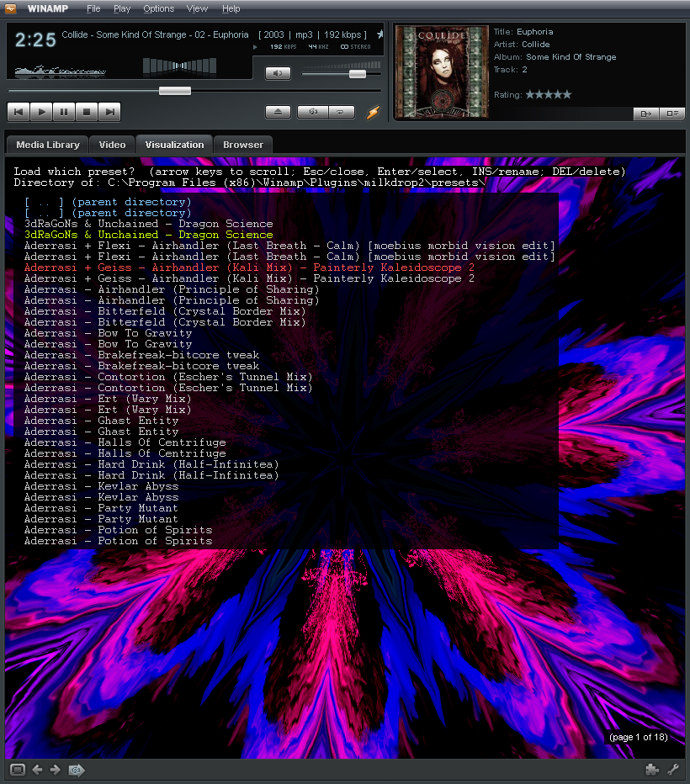
Task: Click the Eject open-file button
Action: point(278,112)
